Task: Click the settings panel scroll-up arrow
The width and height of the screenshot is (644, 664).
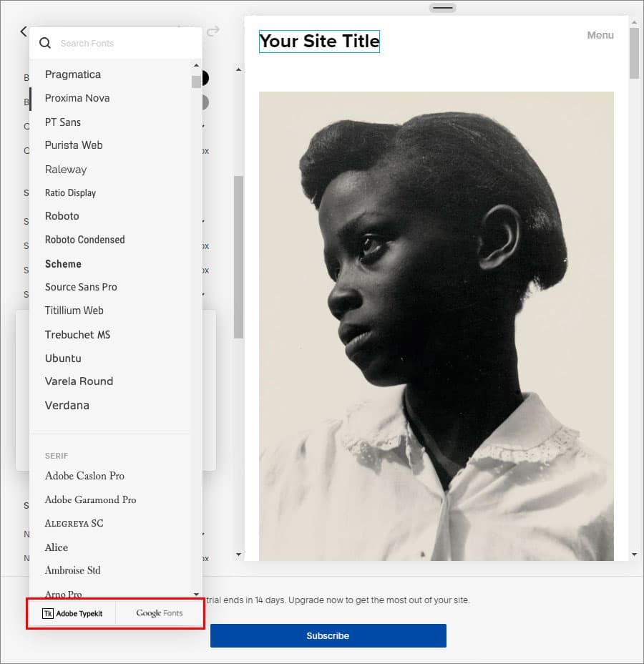Action: click(238, 69)
